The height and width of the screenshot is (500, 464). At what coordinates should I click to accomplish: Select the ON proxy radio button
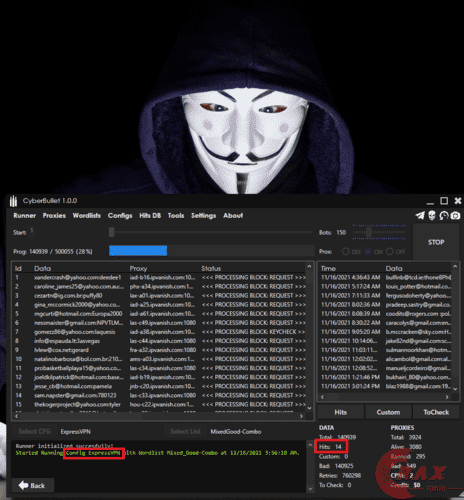tap(368, 251)
